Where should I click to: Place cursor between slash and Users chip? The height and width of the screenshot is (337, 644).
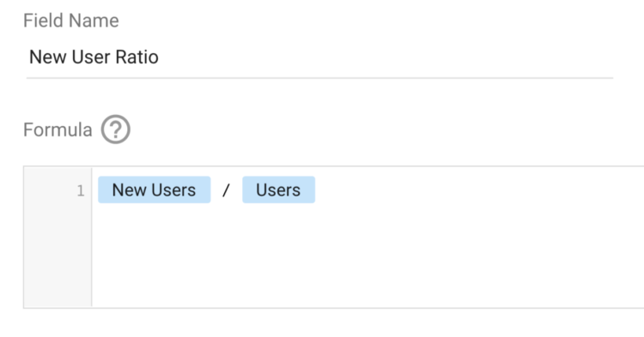coord(237,190)
